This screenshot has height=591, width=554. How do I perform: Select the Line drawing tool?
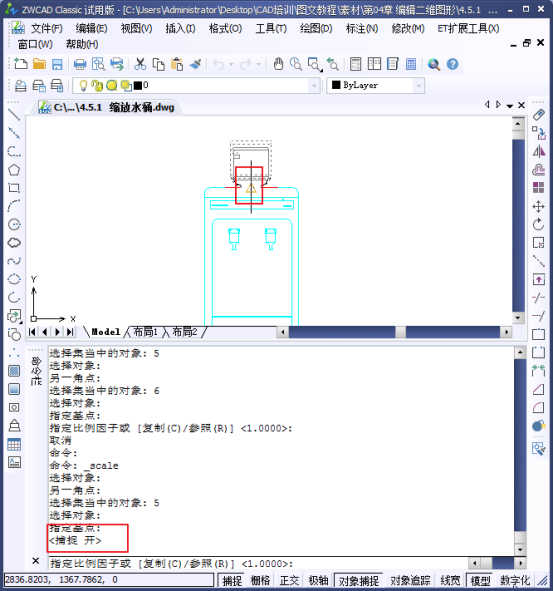14,114
